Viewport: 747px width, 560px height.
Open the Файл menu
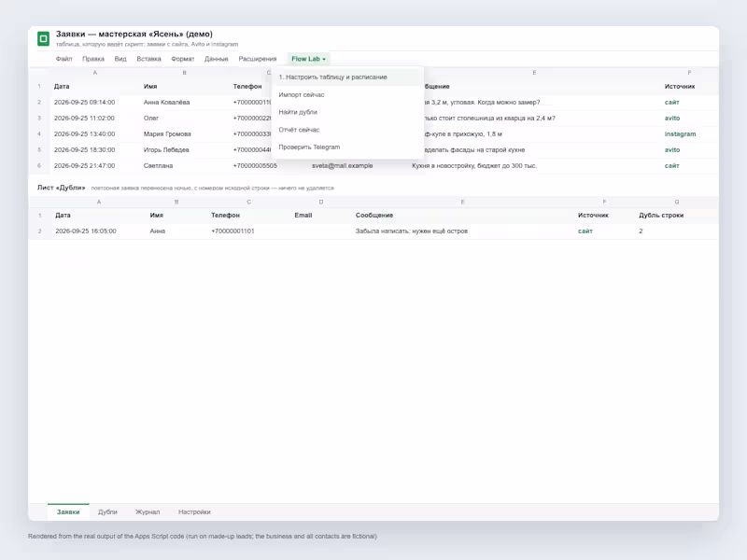(x=63, y=59)
